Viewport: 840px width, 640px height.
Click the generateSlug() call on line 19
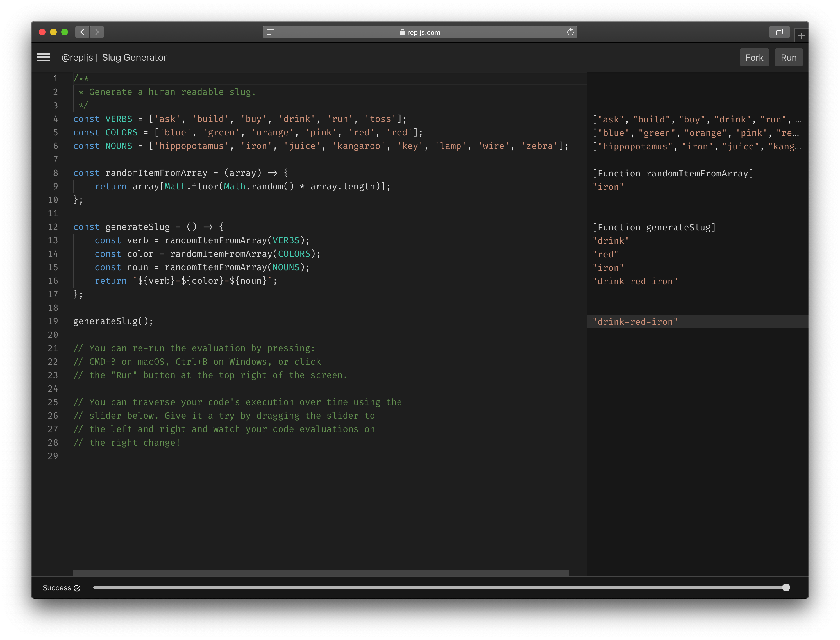coord(113,321)
